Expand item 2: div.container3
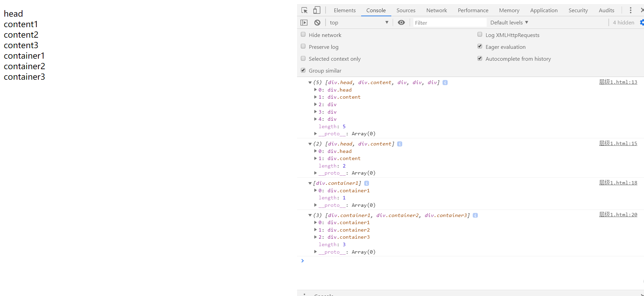This screenshot has width=644, height=296. pos(315,237)
